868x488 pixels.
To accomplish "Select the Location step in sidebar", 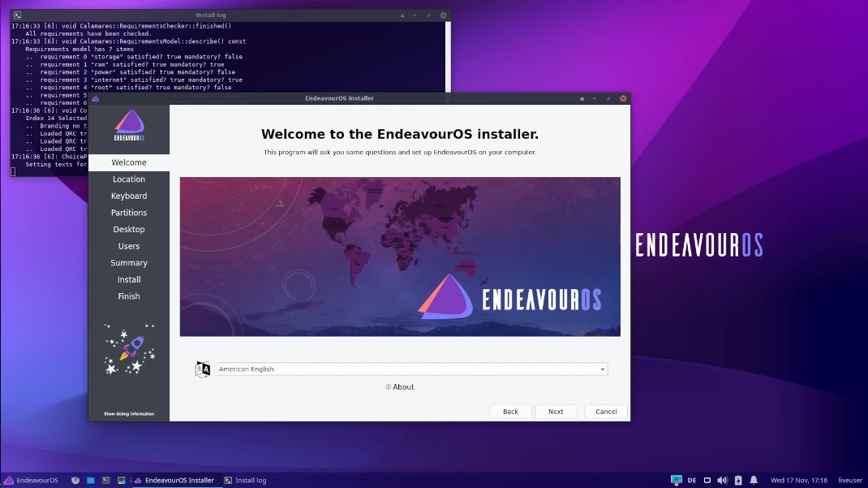I will click(x=129, y=179).
